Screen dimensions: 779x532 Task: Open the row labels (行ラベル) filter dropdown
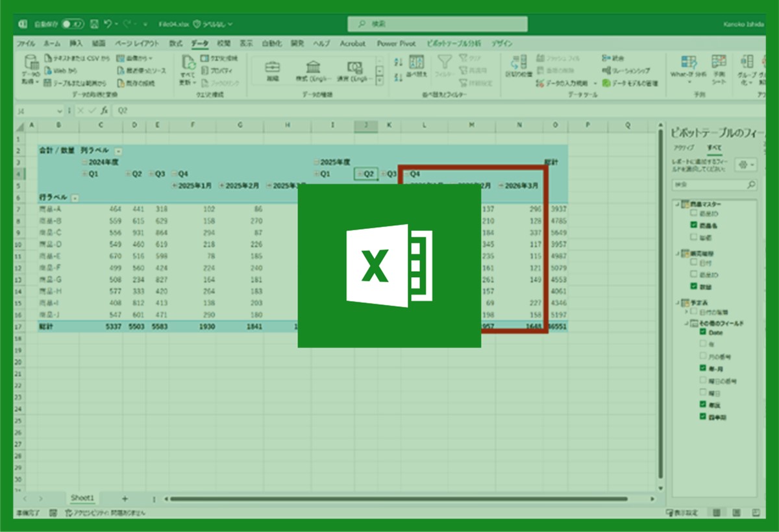[75, 197]
